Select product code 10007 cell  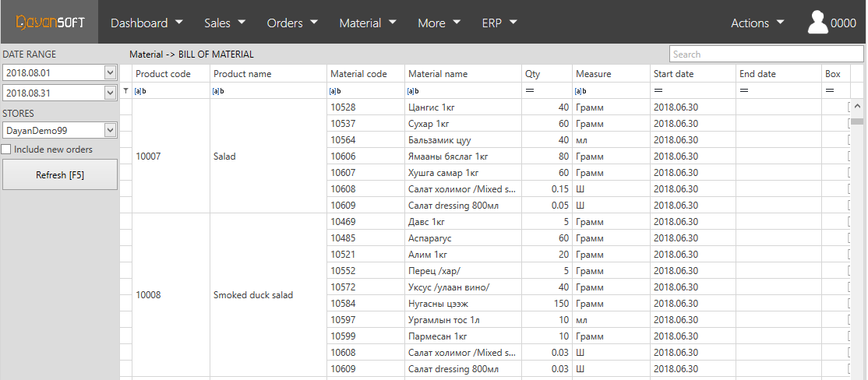point(171,156)
